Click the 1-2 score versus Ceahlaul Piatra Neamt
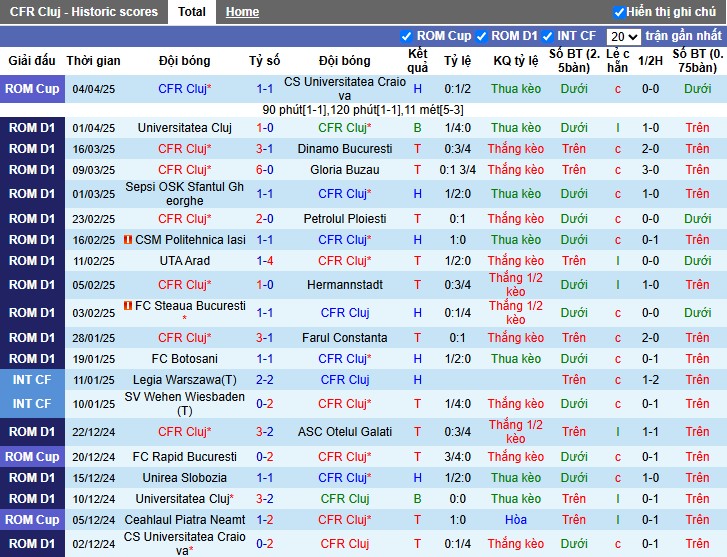Image resolution: width=727 pixels, height=557 pixels. tap(265, 519)
